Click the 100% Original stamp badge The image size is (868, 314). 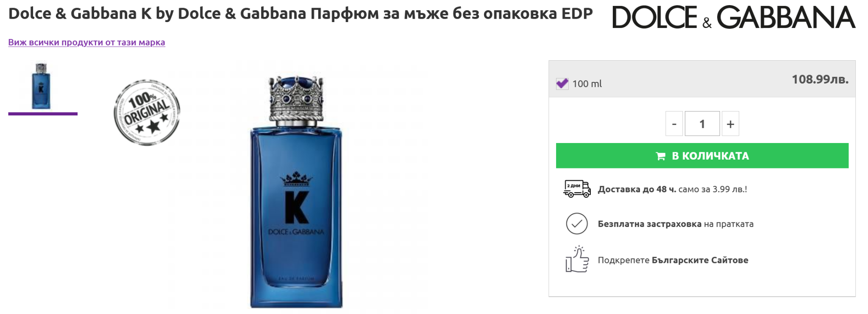click(147, 112)
